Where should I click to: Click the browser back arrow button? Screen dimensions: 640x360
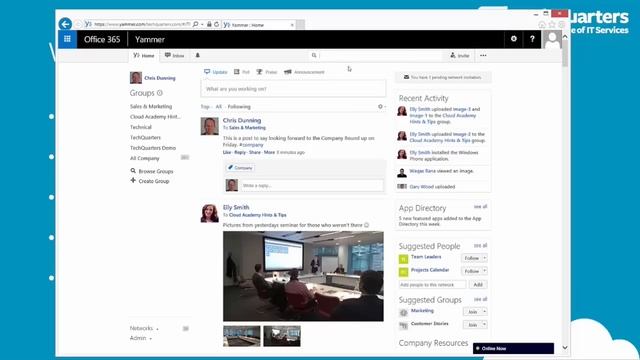click(65, 24)
